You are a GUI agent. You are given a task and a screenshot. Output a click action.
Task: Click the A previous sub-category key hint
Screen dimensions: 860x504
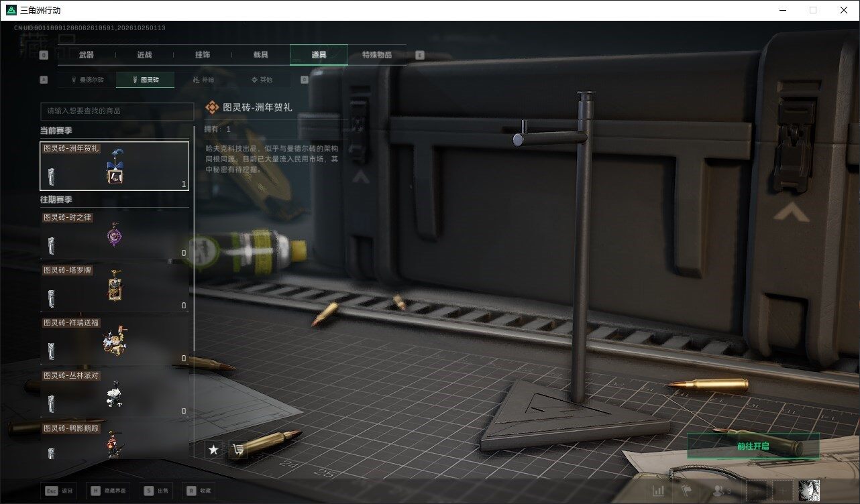[44, 80]
